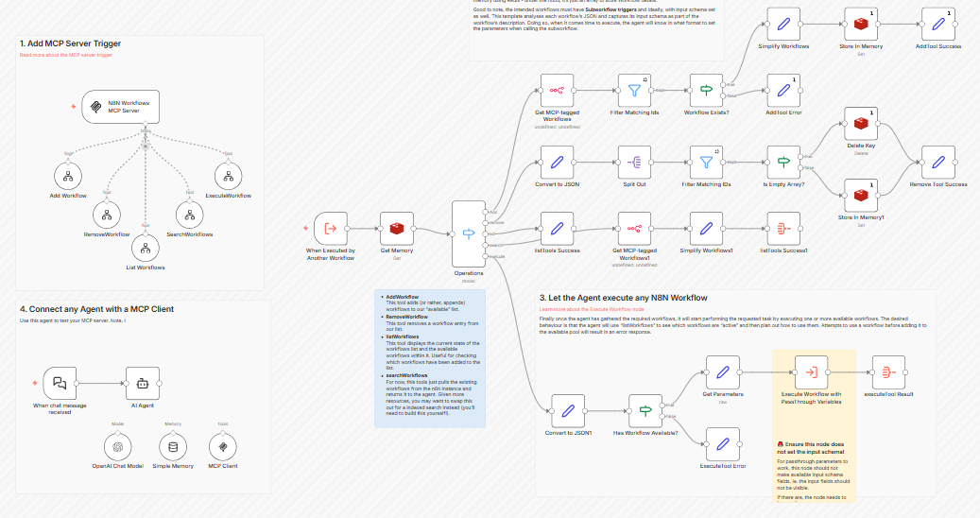Click the 'Ensure this node does not set' warning
Image resolution: width=980 pixels, height=518 pixels.
[x=811, y=448]
